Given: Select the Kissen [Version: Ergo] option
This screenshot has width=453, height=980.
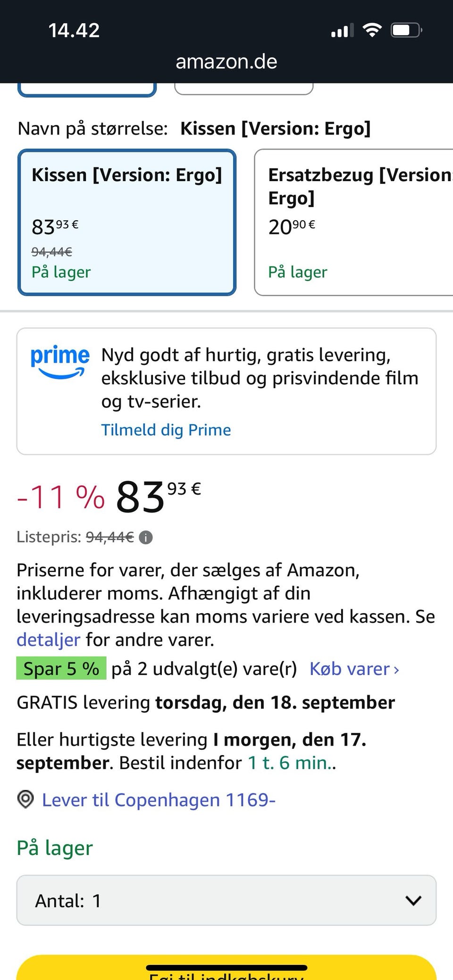Looking at the screenshot, I should pyautogui.click(x=126, y=222).
